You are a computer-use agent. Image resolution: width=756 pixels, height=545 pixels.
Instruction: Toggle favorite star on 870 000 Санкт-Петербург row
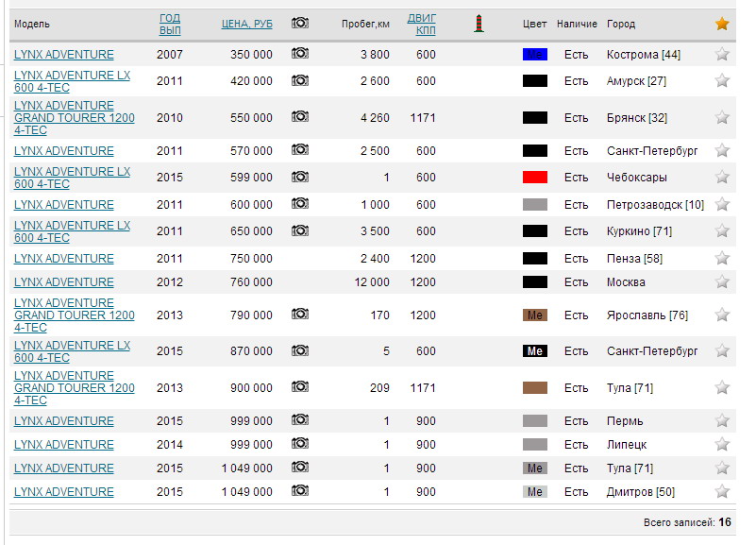(722, 350)
